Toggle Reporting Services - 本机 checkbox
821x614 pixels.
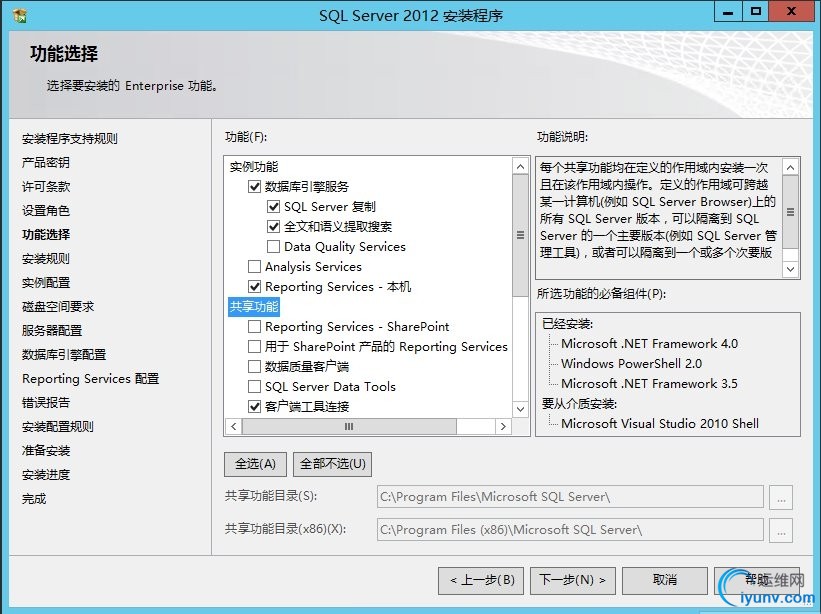click(x=254, y=286)
